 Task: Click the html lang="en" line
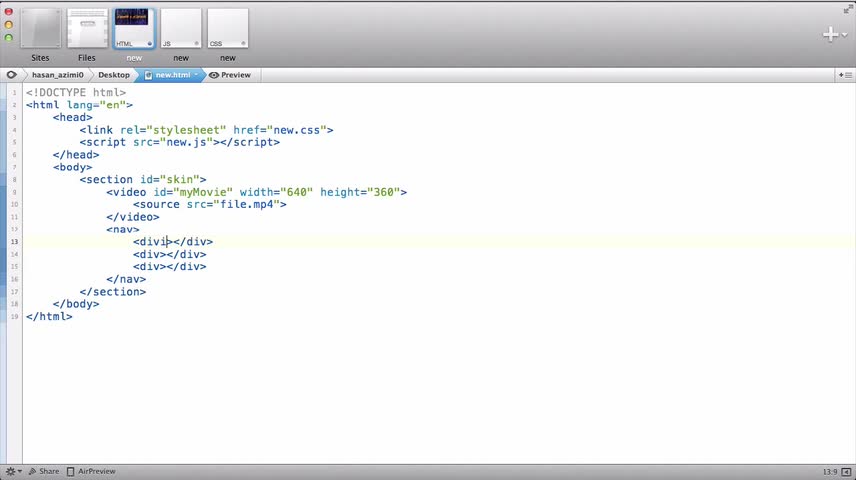point(79,105)
